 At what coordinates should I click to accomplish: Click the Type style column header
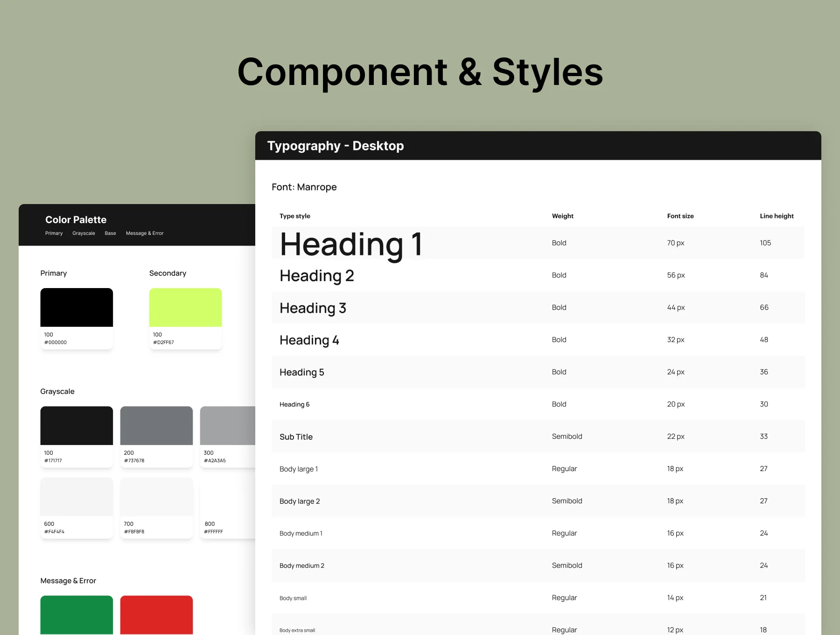click(295, 216)
